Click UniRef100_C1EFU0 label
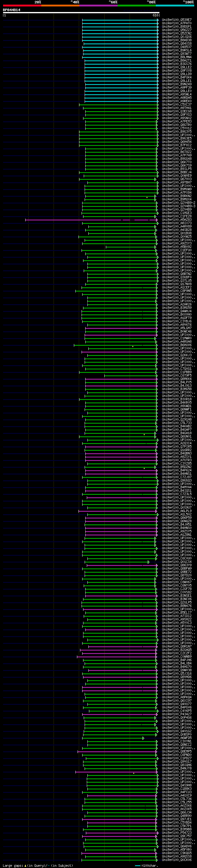 click(177, 250)
